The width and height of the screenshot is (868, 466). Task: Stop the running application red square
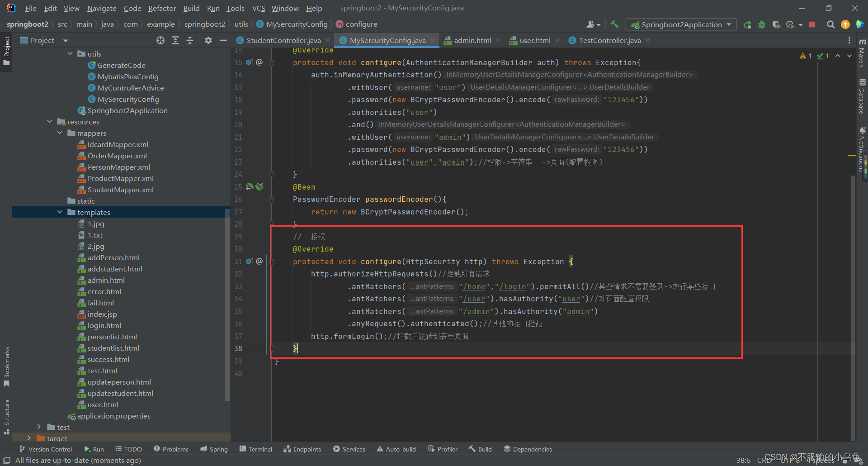coord(812,24)
